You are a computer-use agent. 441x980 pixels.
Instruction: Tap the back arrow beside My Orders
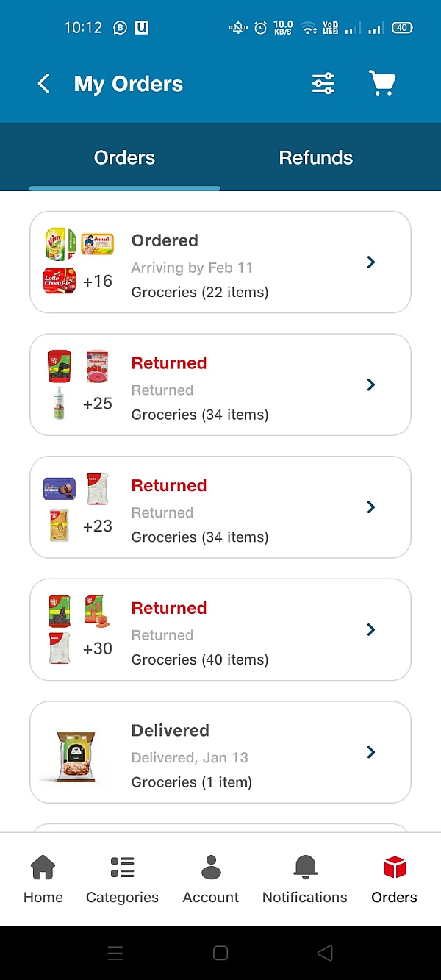[x=44, y=84]
